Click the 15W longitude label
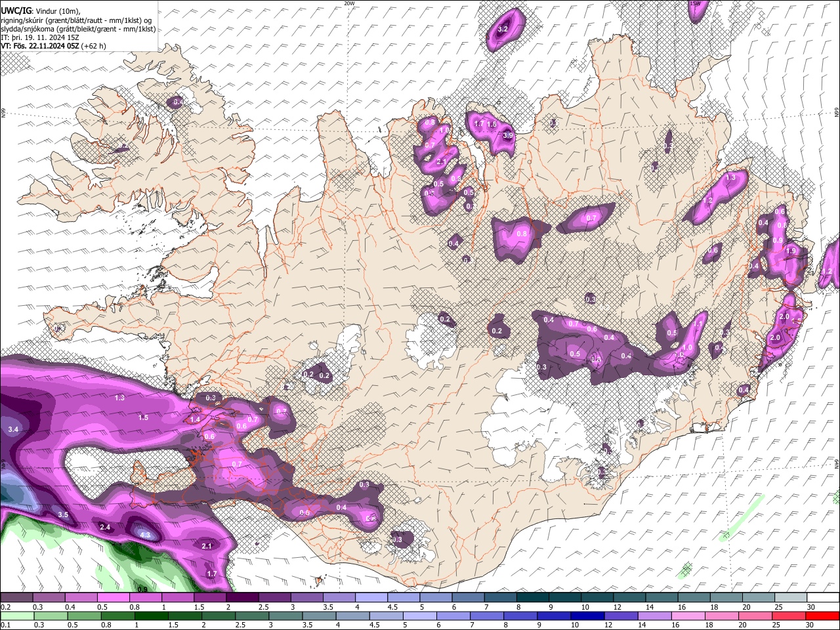Viewport: 840px width, 630px height. click(x=695, y=3)
